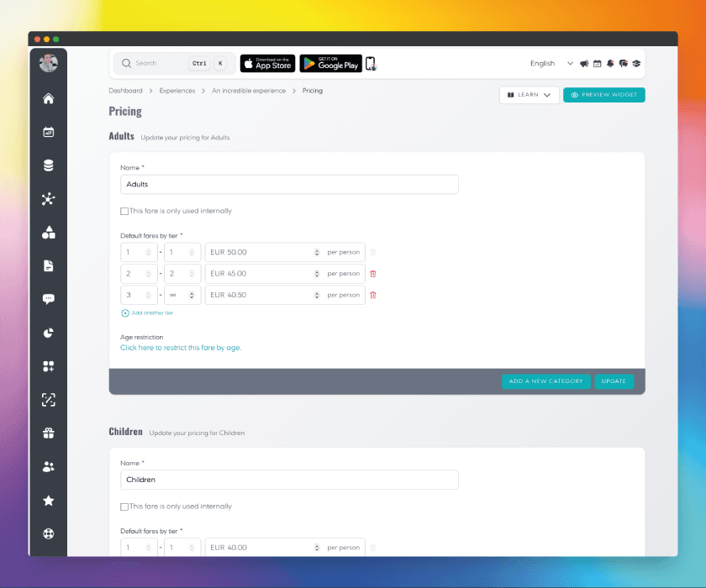
Task: Click the App Store download badge
Action: (x=267, y=64)
